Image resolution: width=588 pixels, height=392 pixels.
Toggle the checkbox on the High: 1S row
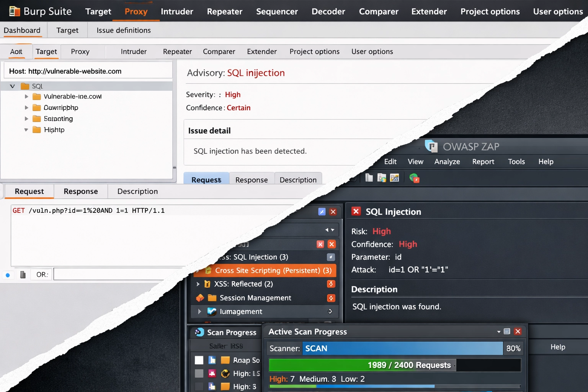coord(199,373)
